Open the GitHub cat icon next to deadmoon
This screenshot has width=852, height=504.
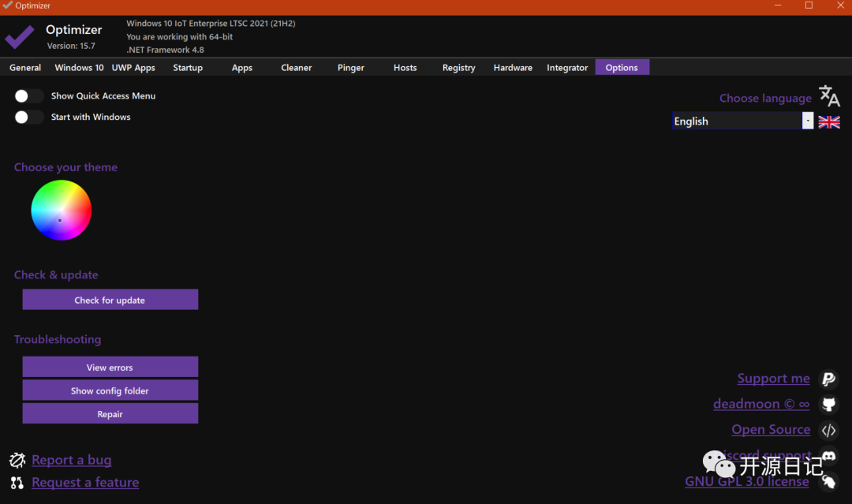point(828,404)
